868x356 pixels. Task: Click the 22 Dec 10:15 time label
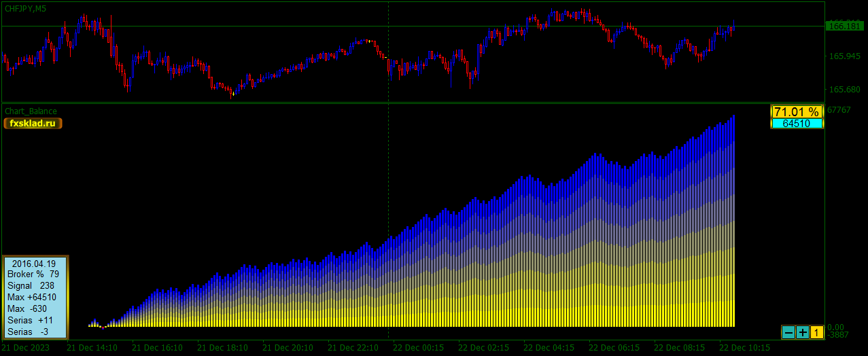744,348
